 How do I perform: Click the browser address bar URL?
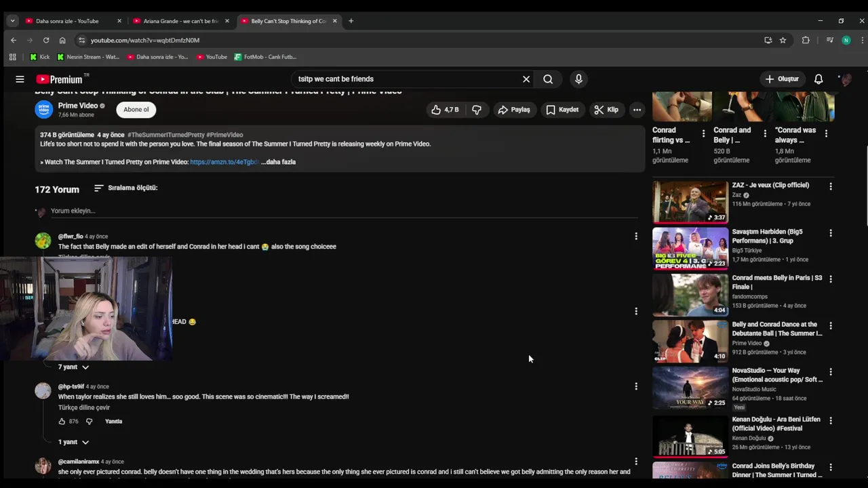145,40
